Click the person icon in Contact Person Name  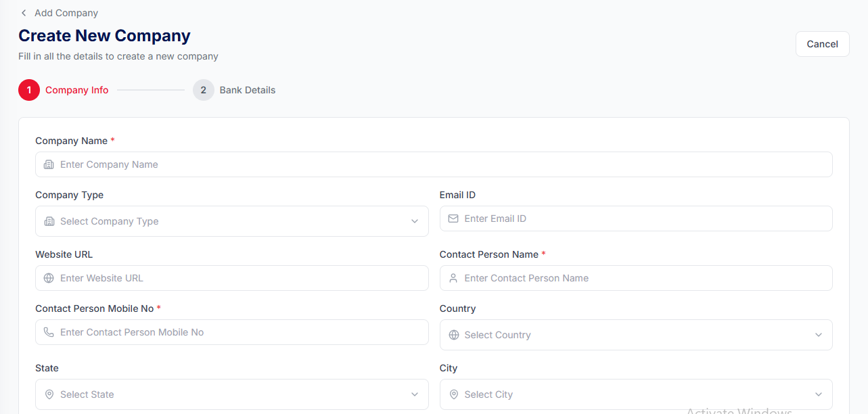453,278
